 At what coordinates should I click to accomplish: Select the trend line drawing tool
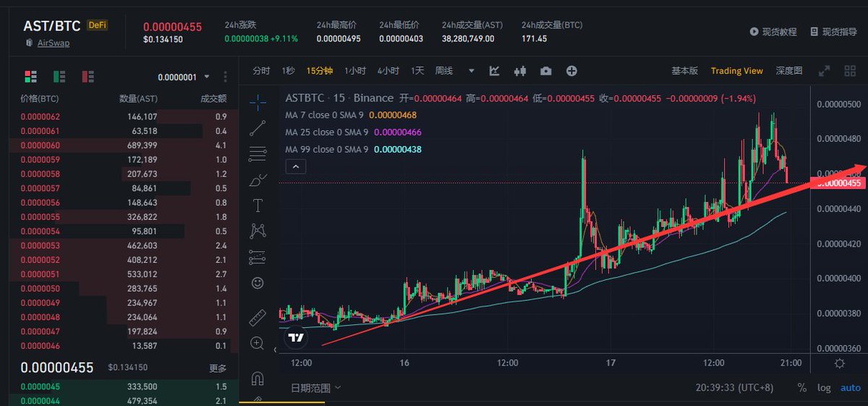pos(258,128)
